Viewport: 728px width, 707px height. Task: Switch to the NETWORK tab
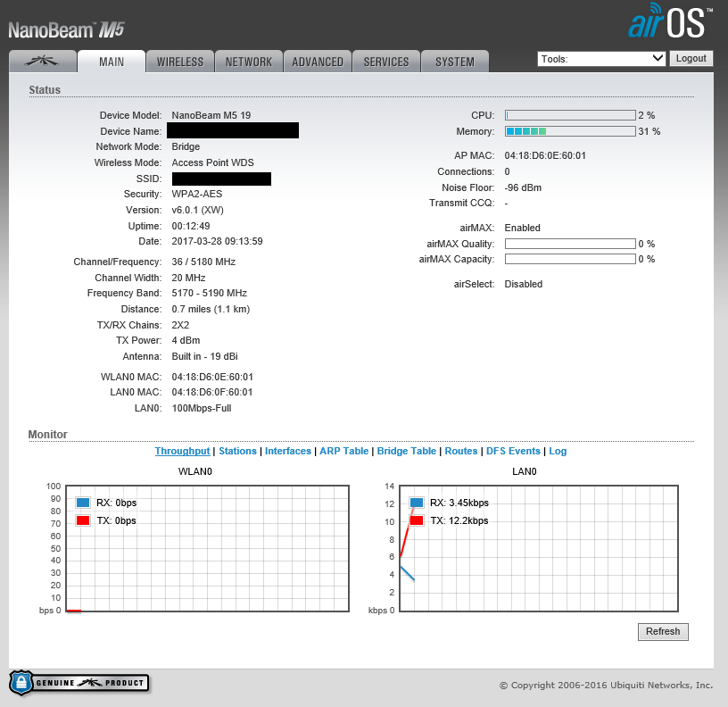click(x=248, y=62)
